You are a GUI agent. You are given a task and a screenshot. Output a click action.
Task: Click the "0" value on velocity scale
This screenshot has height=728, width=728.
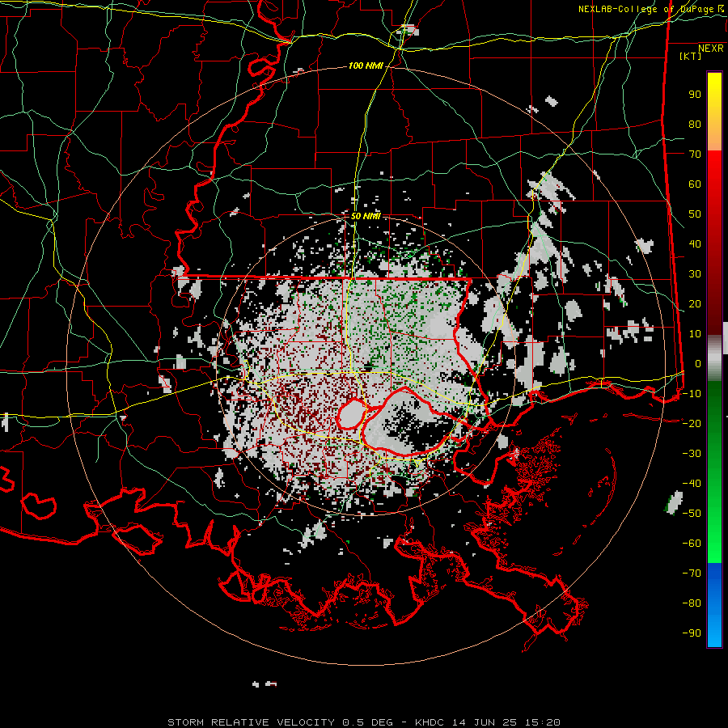point(698,364)
